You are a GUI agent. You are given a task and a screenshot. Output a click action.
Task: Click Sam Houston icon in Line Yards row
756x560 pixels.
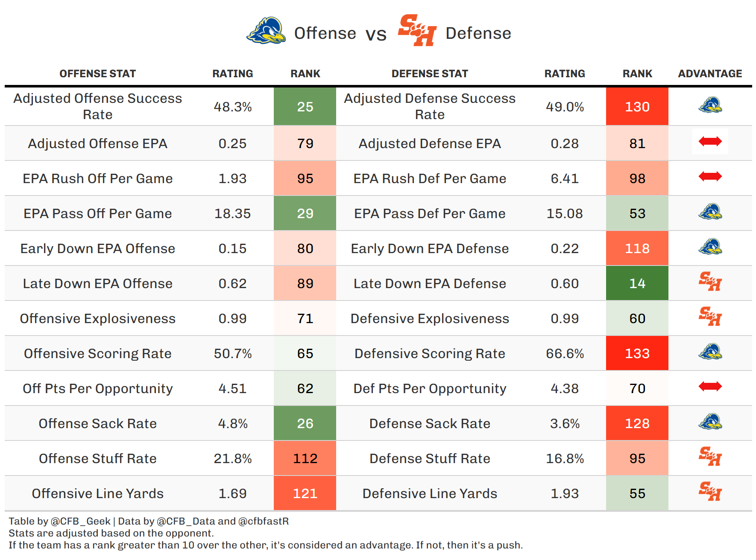click(710, 491)
